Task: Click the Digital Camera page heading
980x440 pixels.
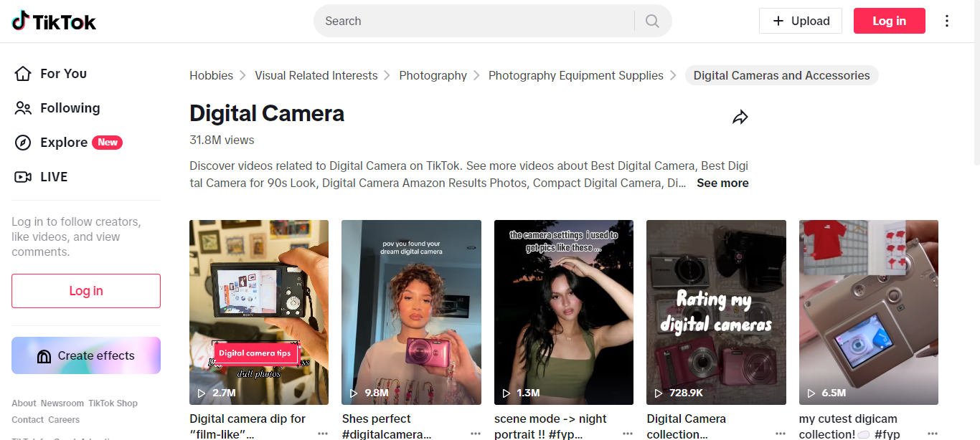Action: pyautogui.click(x=267, y=113)
